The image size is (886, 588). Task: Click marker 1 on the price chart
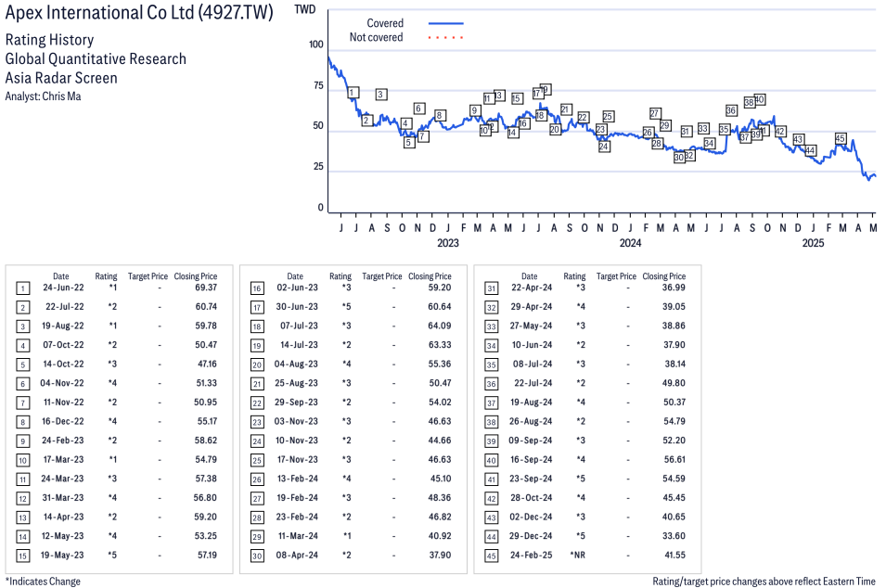[x=353, y=93]
